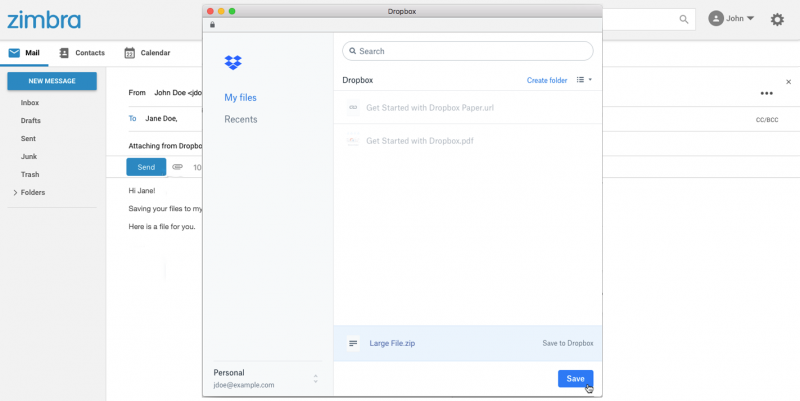Click the Calendar icon

coord(130,53)
